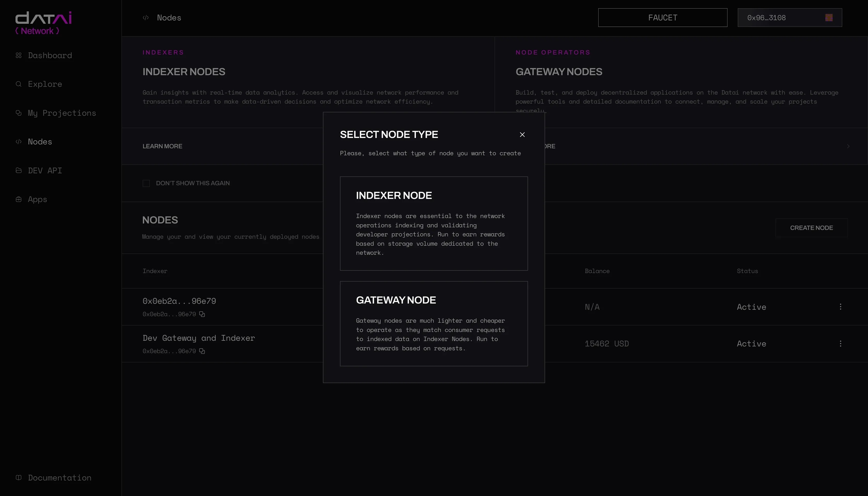Expand gateway nodes learn more chevron
868x496 pixels.
[x=848, y=146]
